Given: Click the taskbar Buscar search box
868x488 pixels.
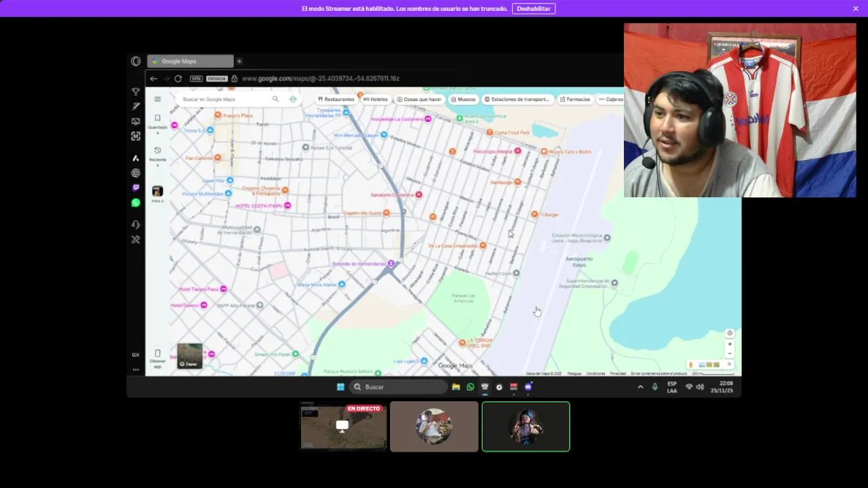Looking at the screenshot, I should 399,387.
